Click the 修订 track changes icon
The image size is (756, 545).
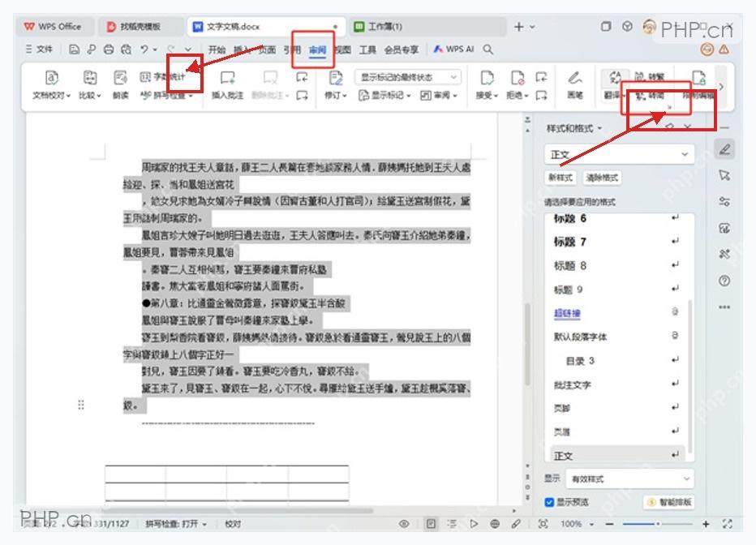point(336,78)
